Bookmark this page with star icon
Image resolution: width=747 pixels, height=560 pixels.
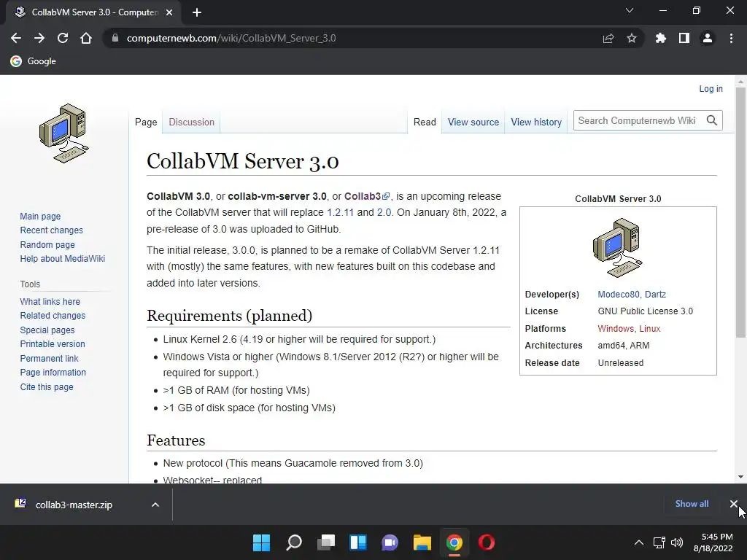632,38
